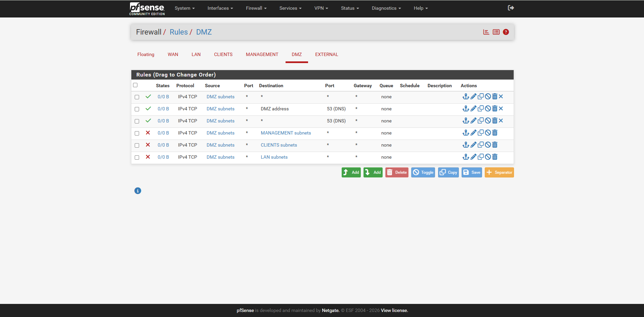Image resolution: width=644 pixels, height=317 pixels.
Task: Click the pfSense Community Edition logo
Action: tap(147, 9)
